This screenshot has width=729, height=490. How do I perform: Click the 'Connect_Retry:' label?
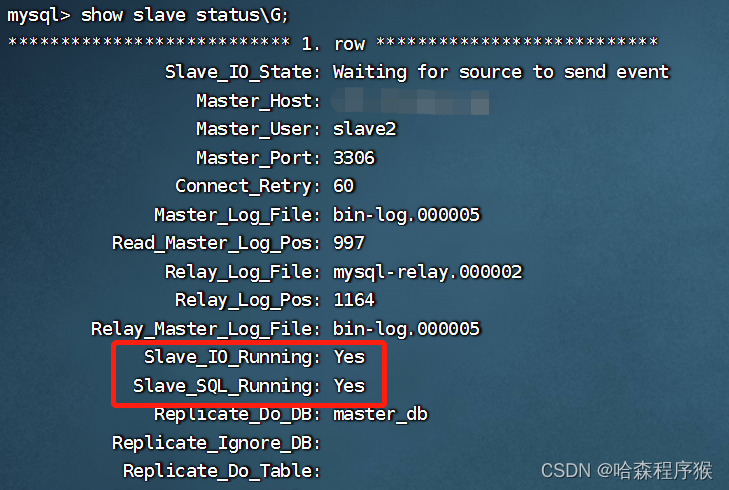pos(248,186)
